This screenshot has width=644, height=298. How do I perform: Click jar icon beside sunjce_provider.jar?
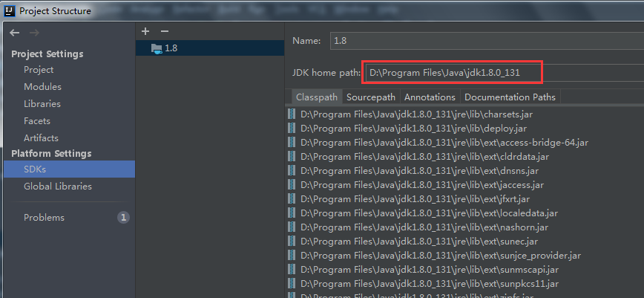(292, 256)
